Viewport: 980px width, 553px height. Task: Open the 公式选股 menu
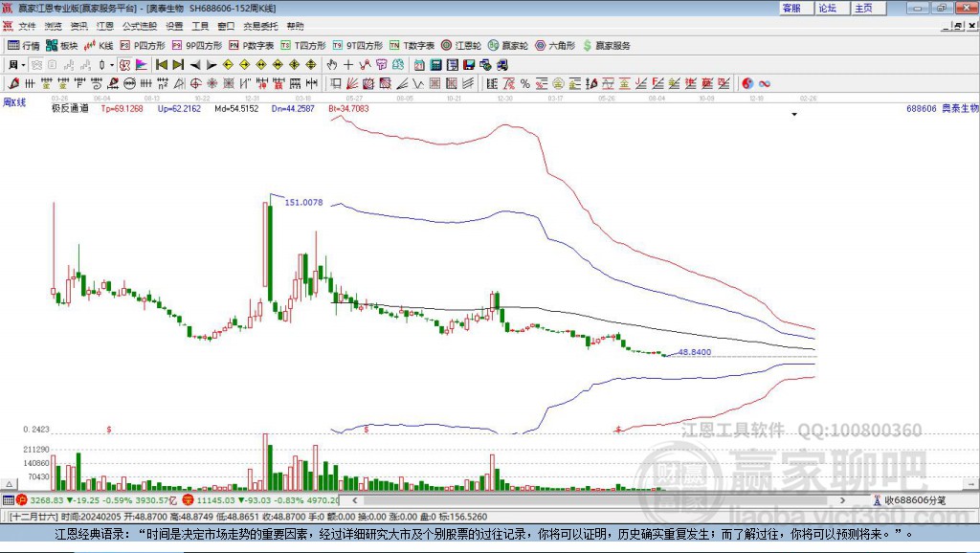140,26
